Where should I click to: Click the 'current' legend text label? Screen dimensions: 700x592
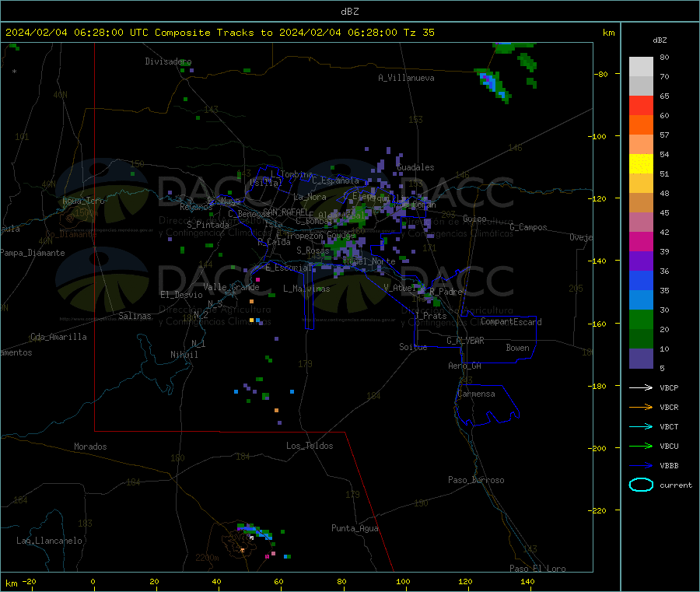pyautogui.click(x=676, y=485)
